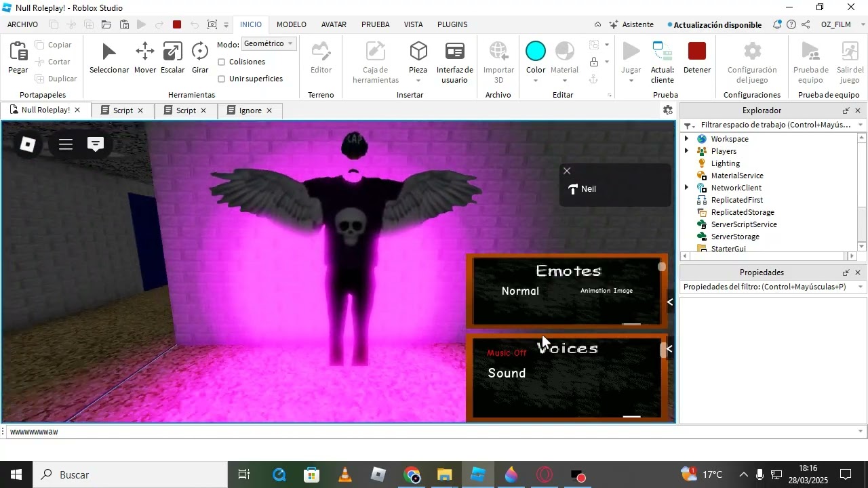Switch to the PLUGINS ribbon tab

click(x=452, y=24)
